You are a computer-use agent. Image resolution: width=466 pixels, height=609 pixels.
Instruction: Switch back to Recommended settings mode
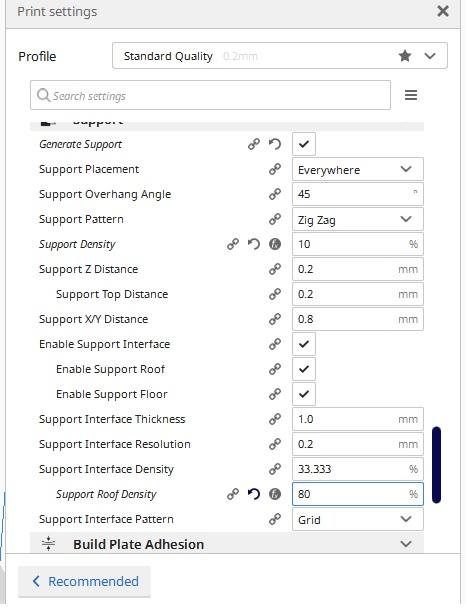point(84,581)
